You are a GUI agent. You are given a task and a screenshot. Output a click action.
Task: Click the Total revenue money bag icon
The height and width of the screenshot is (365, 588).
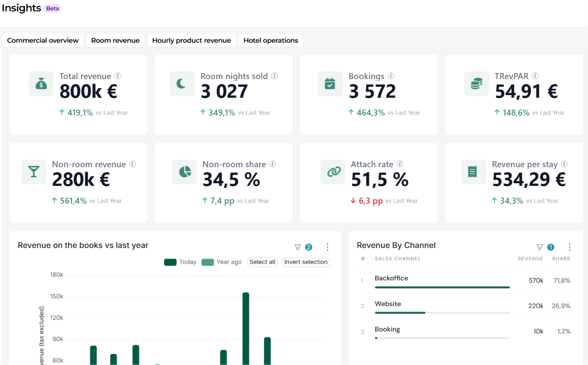coord(41,84)
